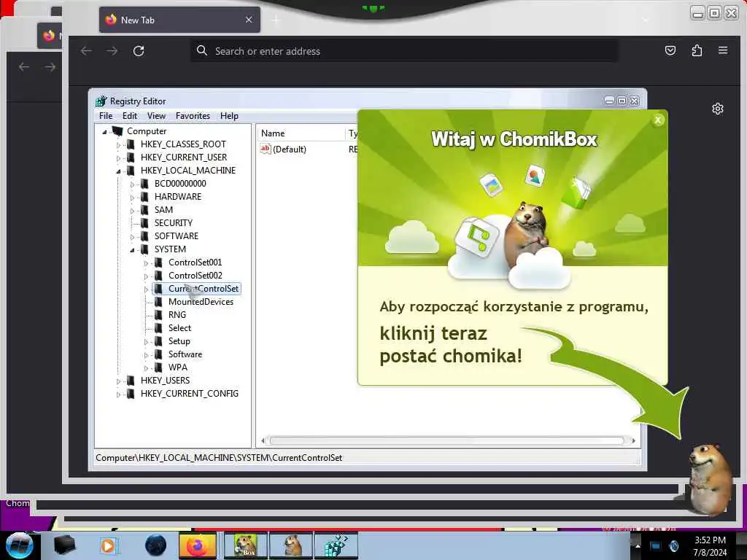
Task: Click the hamster desktop character
Action: click(x=709, y=478)
